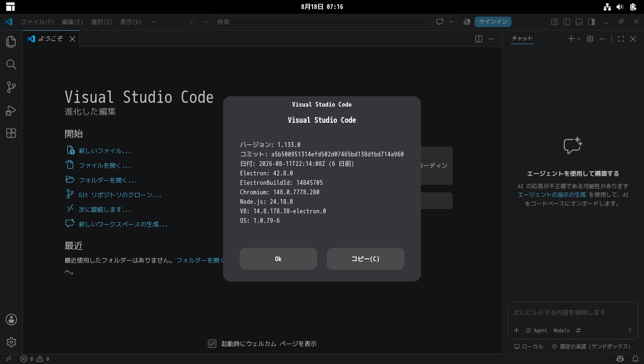Show errors and warnings from the status bar
The height and width of the screenshot is (364, 644).
click(x=35, y=359)
